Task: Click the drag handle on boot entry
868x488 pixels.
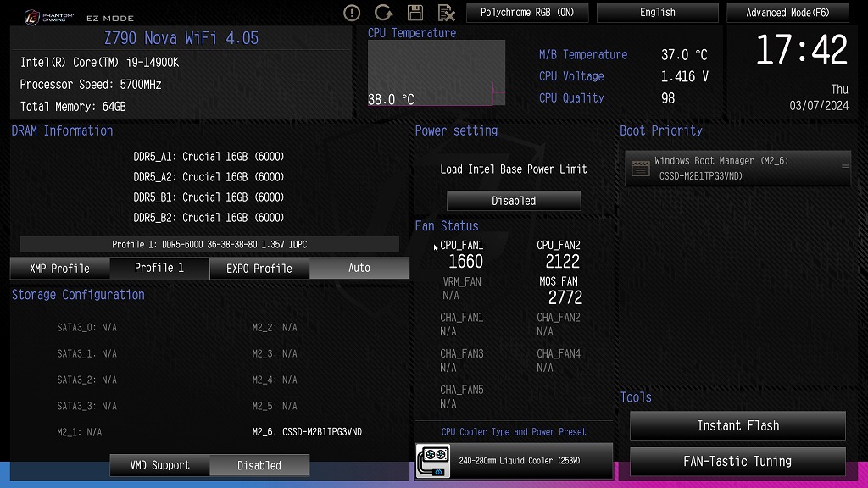Action: [845, 167]
